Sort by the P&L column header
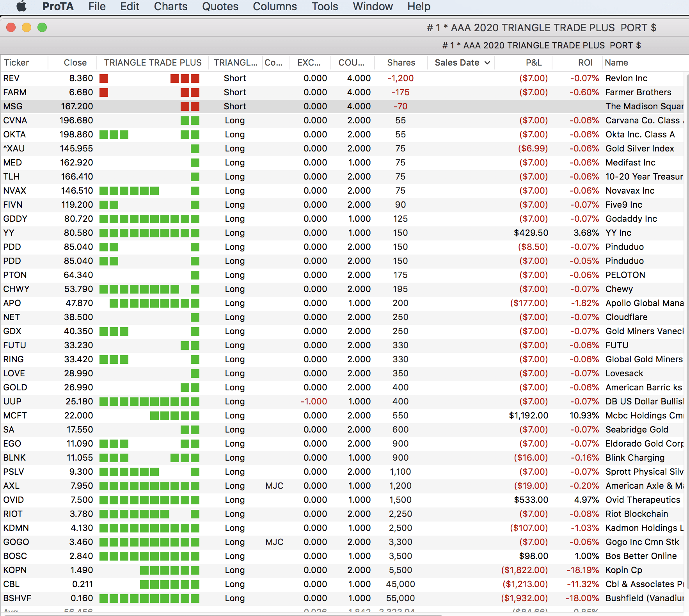Screen dimensions: 689x616 point(533,62)
